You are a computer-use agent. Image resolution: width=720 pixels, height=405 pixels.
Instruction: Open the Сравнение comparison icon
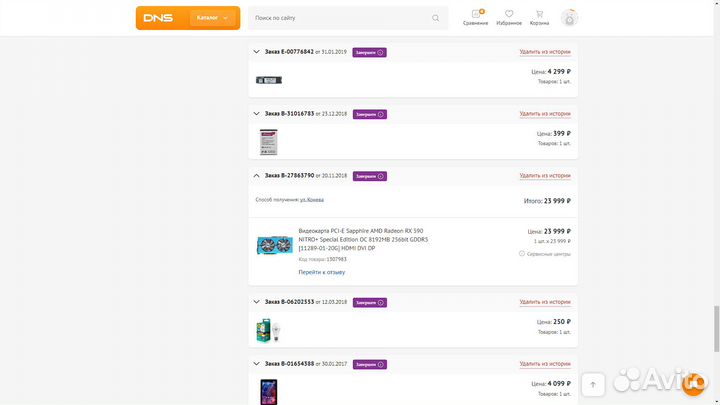click(475, 17)
